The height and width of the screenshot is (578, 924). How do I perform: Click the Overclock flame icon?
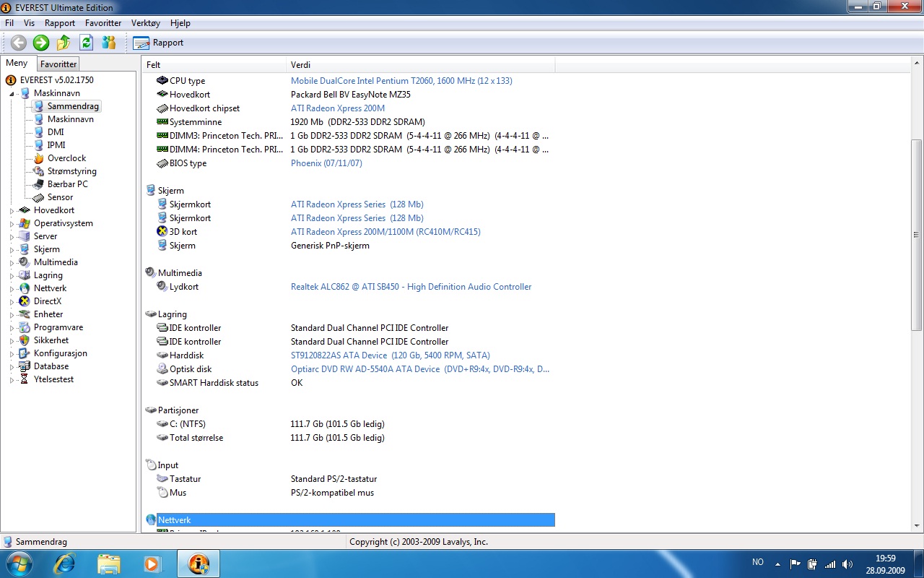(38, 158)
